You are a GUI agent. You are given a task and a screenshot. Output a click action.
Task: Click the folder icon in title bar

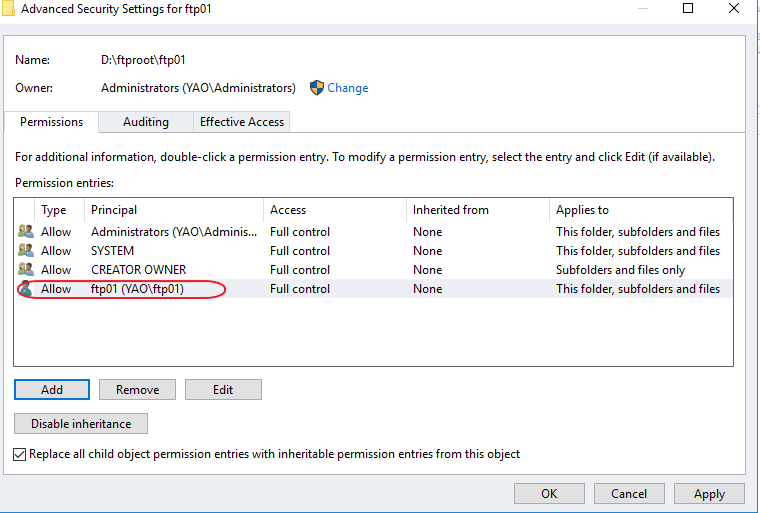tap(9, 8)
